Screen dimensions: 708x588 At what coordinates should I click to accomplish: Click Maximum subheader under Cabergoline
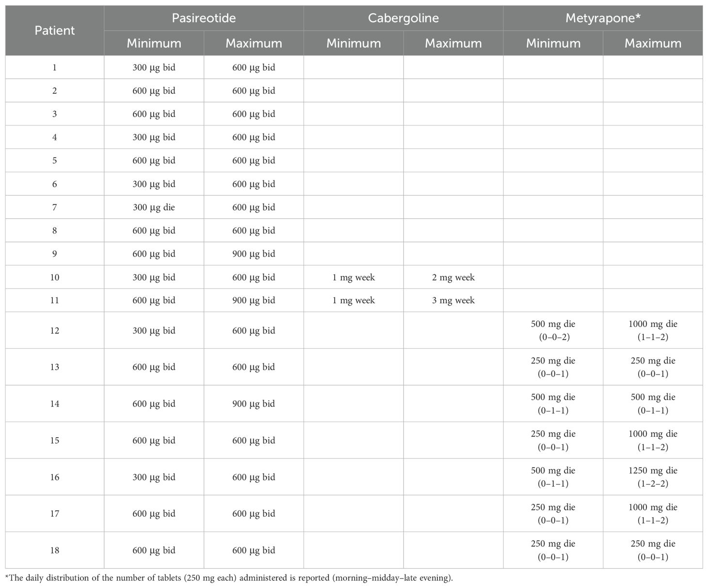tap(453, 43)
